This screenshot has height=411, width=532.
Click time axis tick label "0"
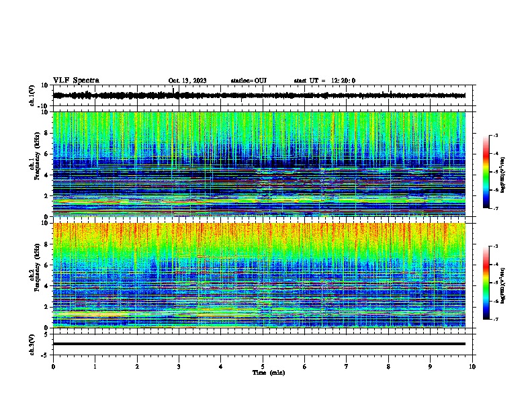tap(53, 367)
